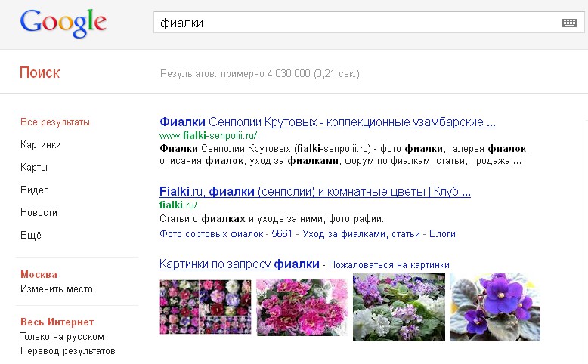Image resolution: width=588 pixels, height=364 pixels.
Task: Click snippet text Статьи о фиалках и уходе
Action: [x=271, y=218]
